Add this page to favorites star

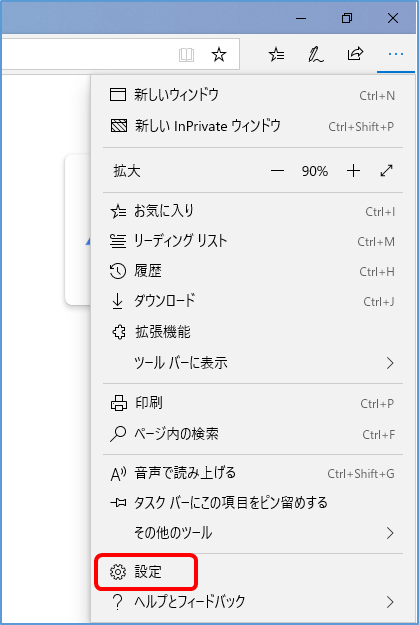pos(218,54)
